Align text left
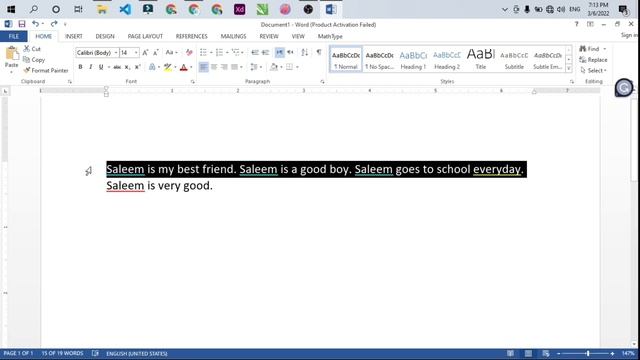This screenshot has height=360, width=640. [203, 67]
